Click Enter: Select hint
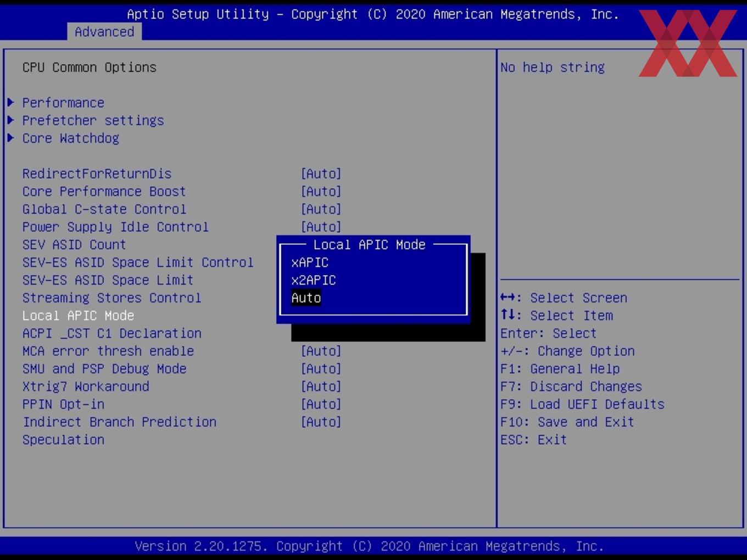 tap(548, 333)
